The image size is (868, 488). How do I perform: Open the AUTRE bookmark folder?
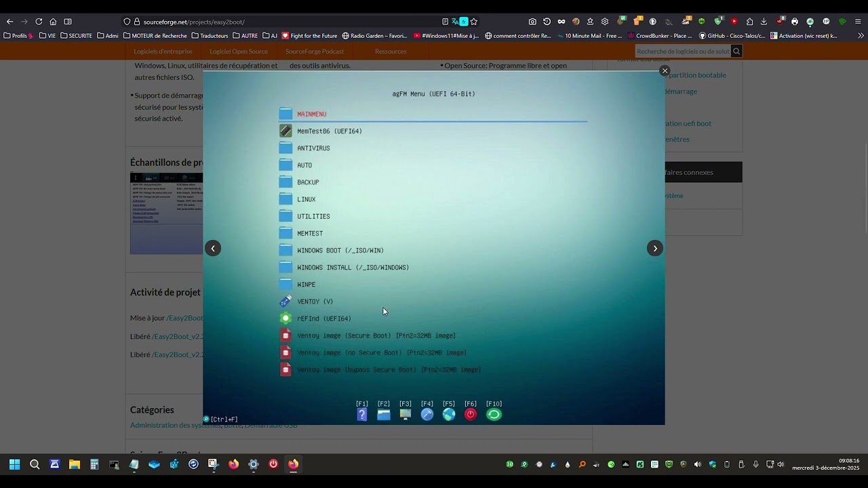245,36
